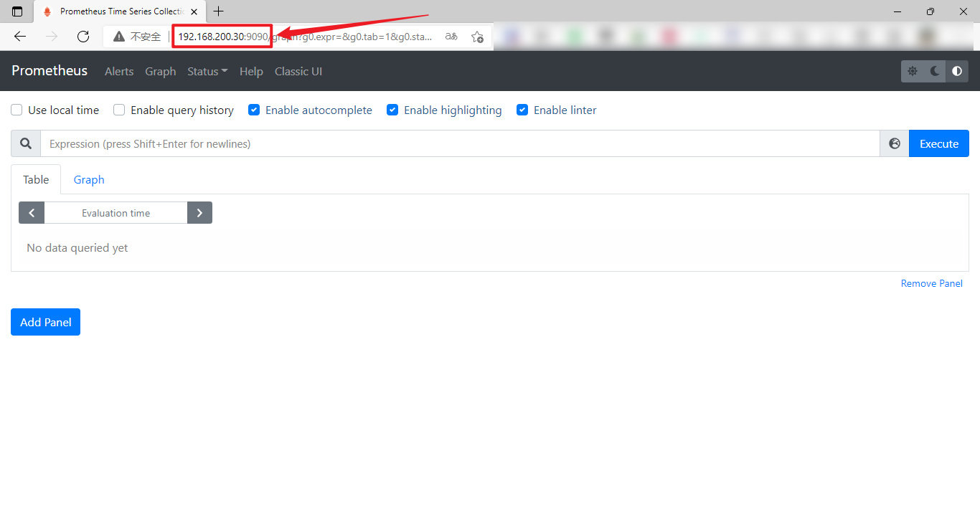
Task: Toggle Use local time checkbox
Action: 17,110
